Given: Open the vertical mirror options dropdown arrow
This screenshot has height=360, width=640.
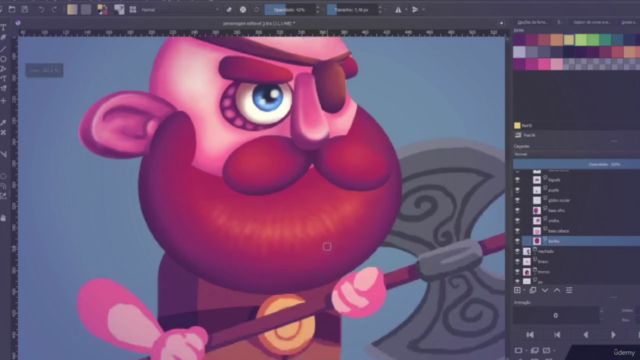Looking at the screenshot, I should click(423, 9).
